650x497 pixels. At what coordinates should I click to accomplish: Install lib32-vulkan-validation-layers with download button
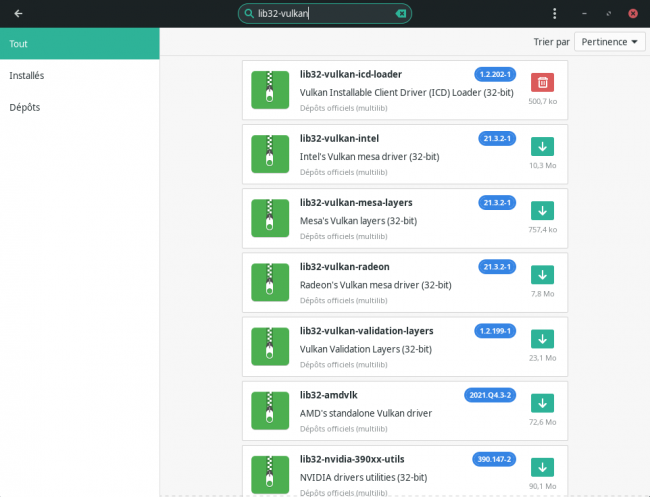tap(542, 339)
